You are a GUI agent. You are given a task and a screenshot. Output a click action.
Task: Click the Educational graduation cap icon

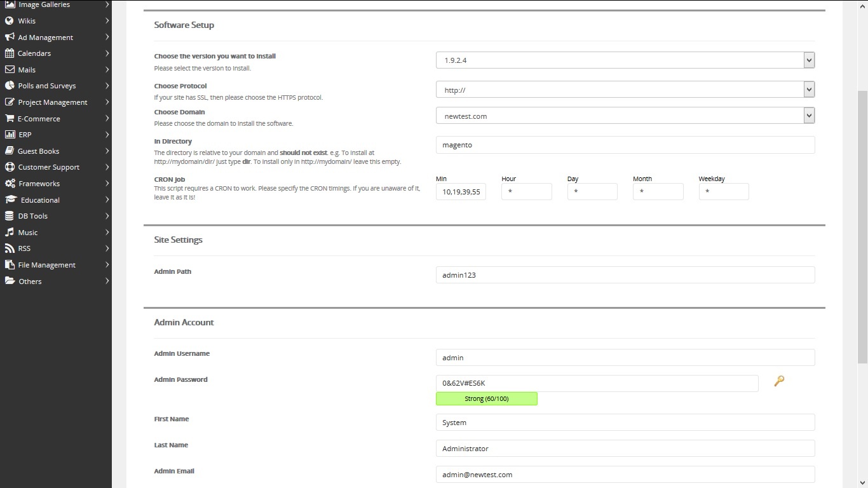click(x=11, y=200)
